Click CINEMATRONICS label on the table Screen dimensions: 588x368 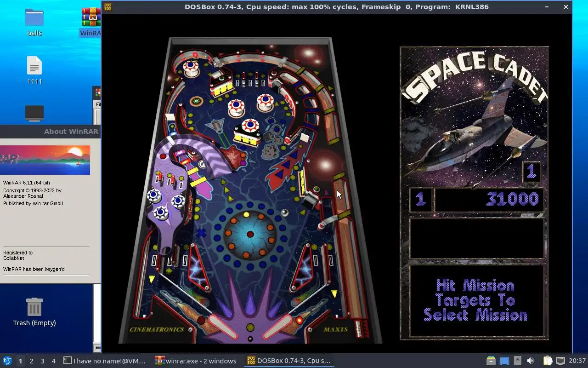[x=157, y=329]
